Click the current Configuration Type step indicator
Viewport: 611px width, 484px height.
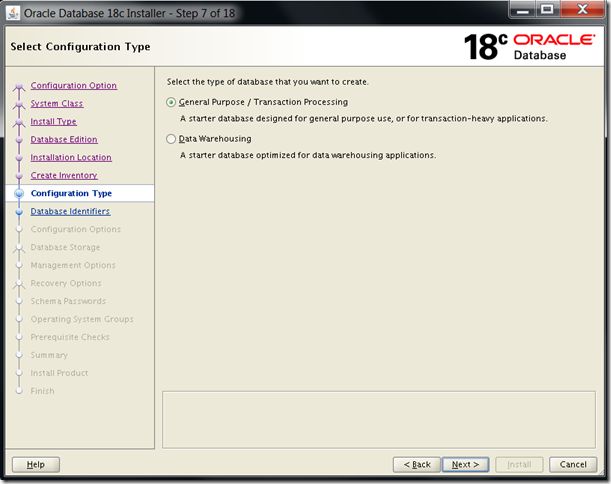(x=19, y=193)
